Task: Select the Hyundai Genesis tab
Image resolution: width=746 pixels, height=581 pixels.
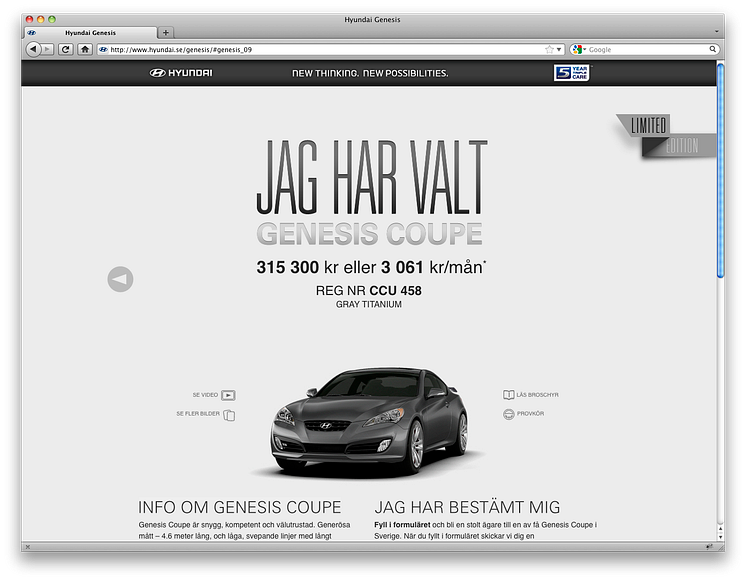Action: [90, 33]
